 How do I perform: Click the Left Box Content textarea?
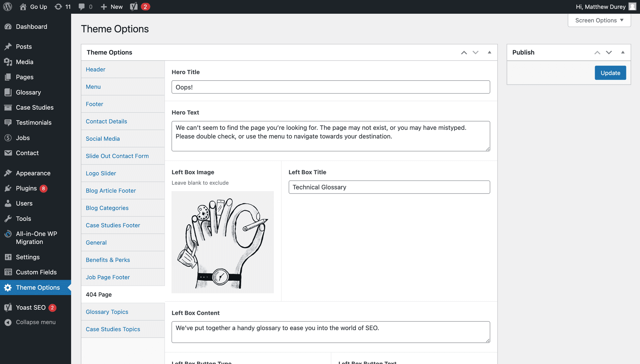click(x=331, y=332)
